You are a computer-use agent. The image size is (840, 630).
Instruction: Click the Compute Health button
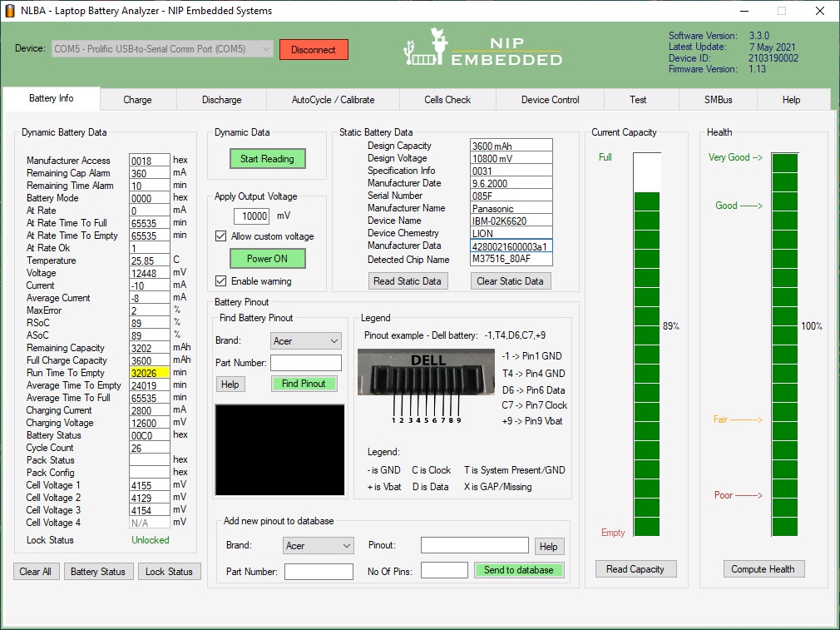[763, 569]
